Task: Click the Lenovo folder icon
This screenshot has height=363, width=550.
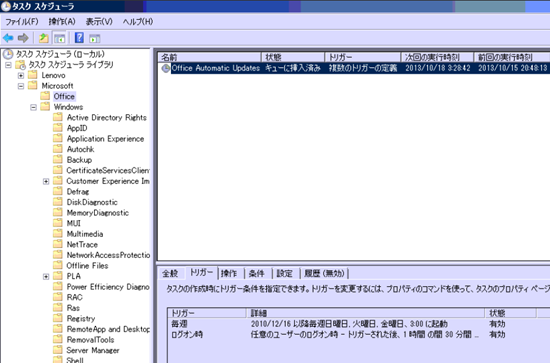Action: (x=33, y=75)
